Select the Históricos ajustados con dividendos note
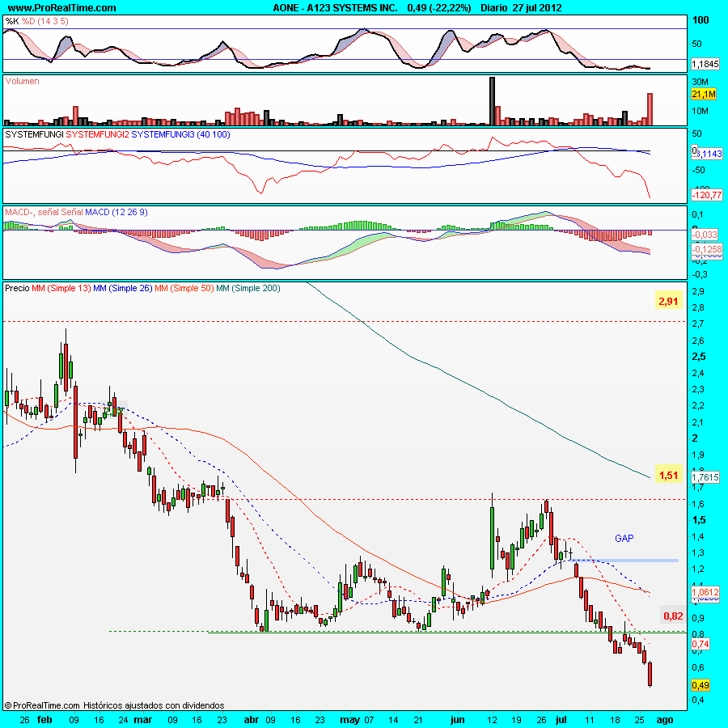Screen dimensions: 728x728 tap(154, 705)
